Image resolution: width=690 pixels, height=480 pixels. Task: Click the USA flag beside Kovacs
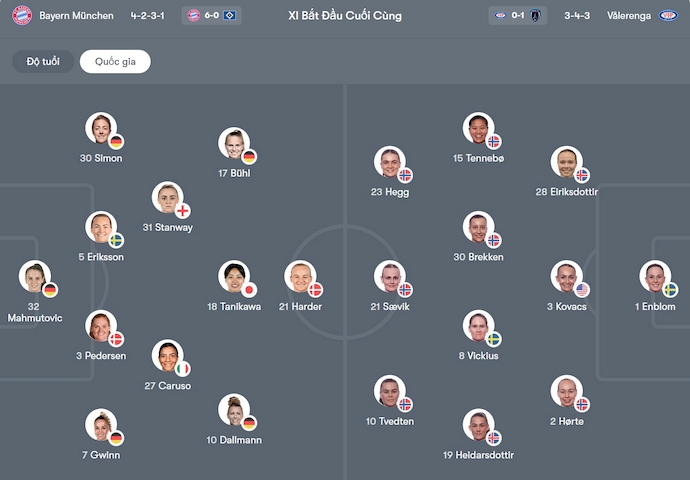click(582, 290)
